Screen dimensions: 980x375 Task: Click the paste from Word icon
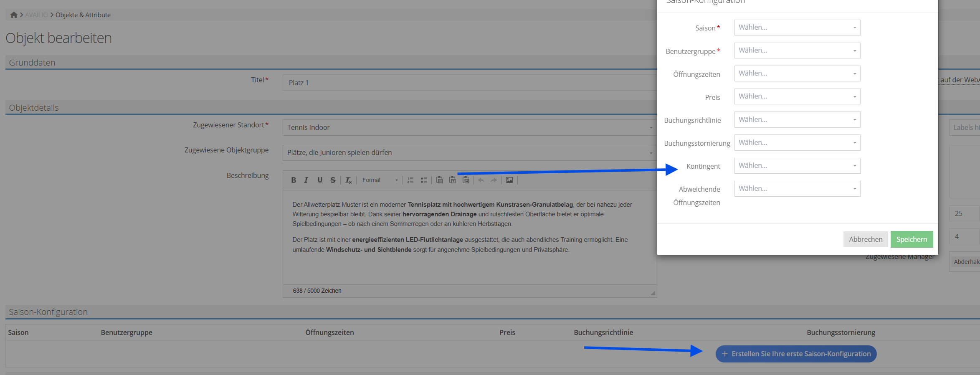click(466, 180)
